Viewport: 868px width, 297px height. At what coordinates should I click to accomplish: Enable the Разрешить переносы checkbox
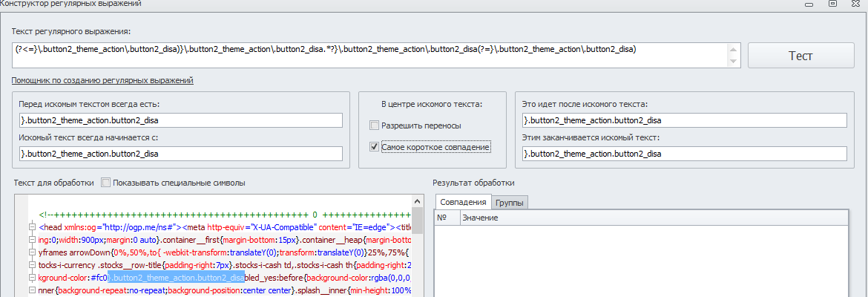pyautogui.click(x=375, y=125)
